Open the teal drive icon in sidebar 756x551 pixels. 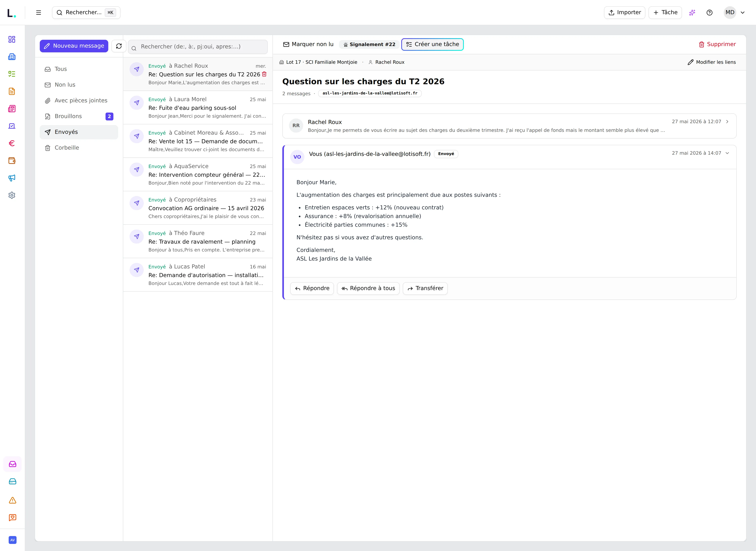(x=12, y=481)
